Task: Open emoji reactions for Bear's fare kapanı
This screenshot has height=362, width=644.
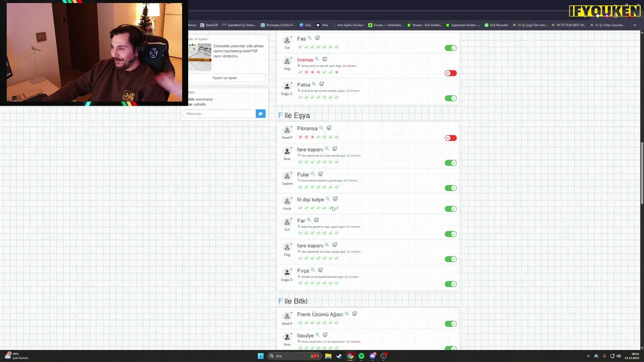Action: 335,149
